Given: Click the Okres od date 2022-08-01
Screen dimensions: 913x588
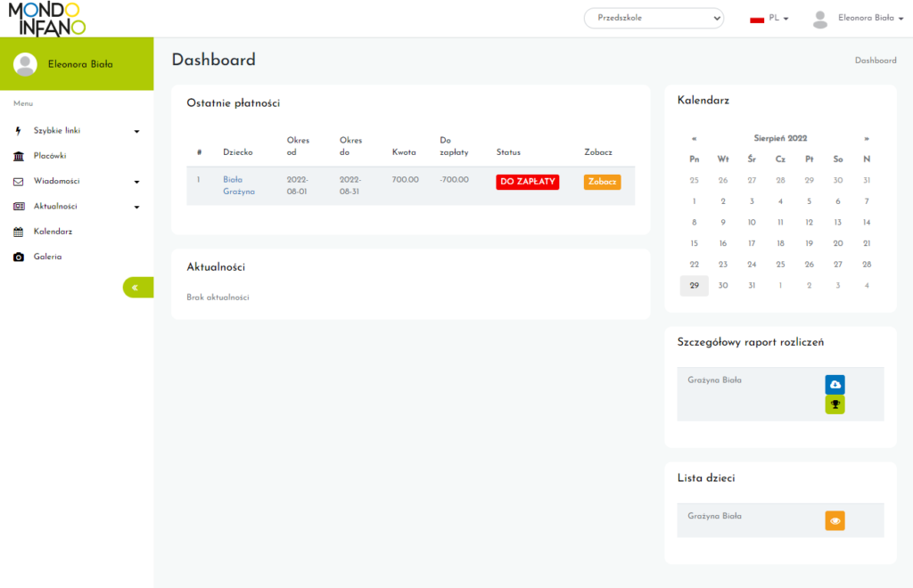Looking at the screenshot, I should [298, 185].
